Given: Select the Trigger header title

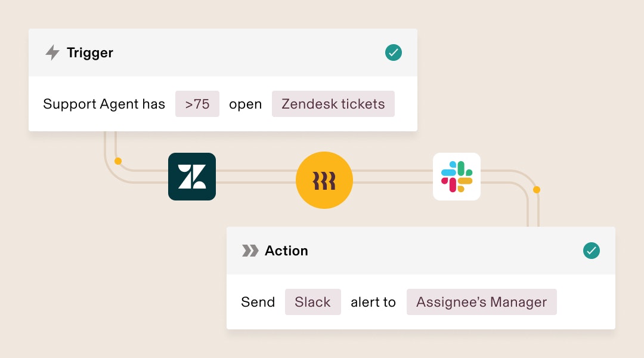Looking at the screenshot, I should (x=90, y=53).
